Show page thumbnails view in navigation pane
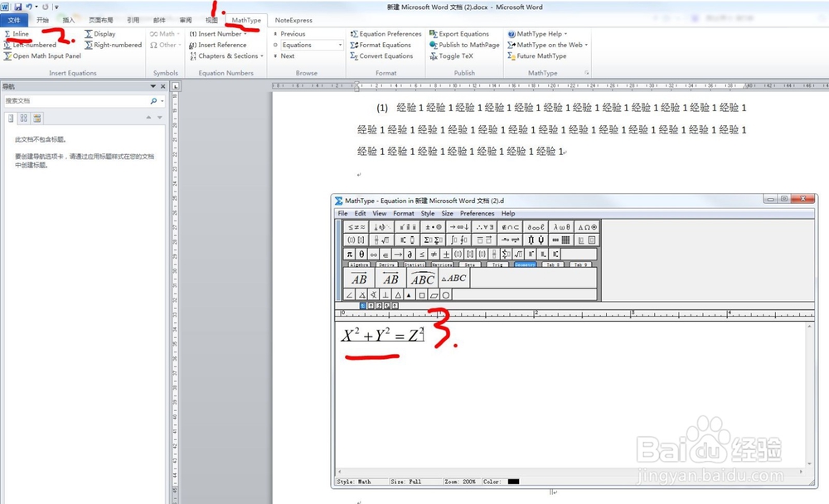The height and width of the screenshot is (504, 829). 24,119
